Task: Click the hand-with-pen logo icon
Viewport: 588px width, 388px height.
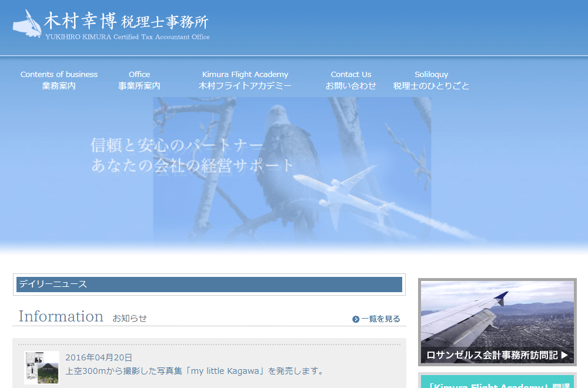Action: 27,24
